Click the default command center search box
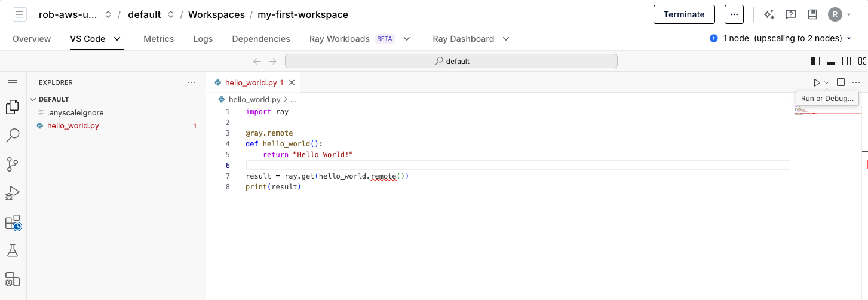This screenshot has width=868, height=300. pos(451,61)
